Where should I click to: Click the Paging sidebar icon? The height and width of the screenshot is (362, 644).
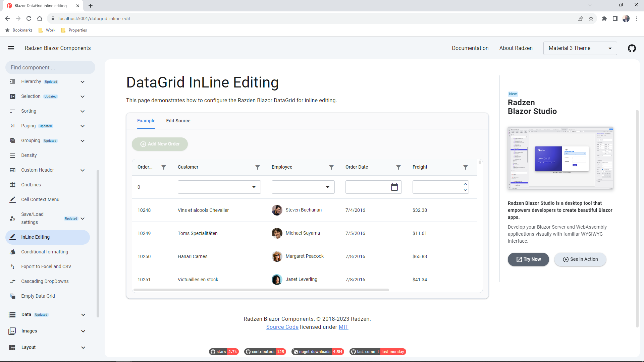tap(12, 126)
